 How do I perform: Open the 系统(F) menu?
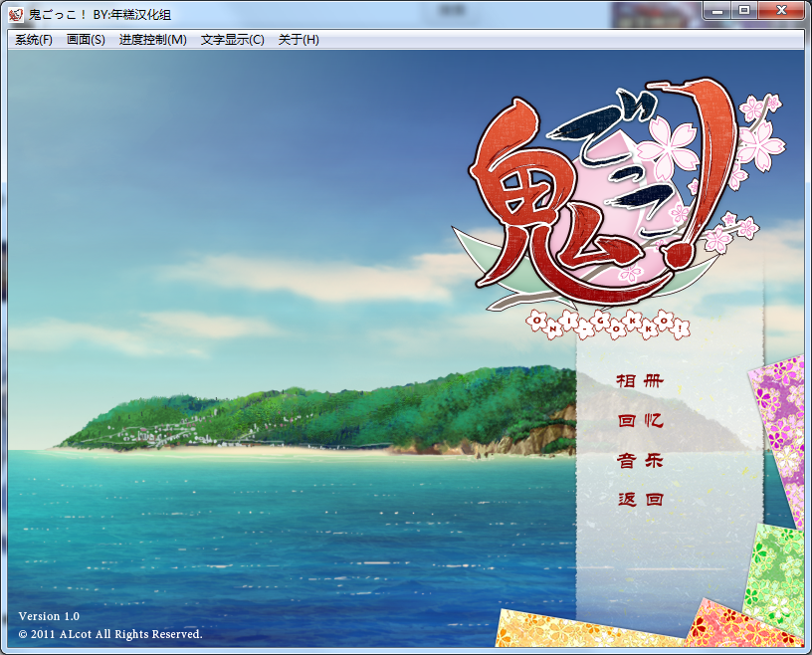[34, 40]
